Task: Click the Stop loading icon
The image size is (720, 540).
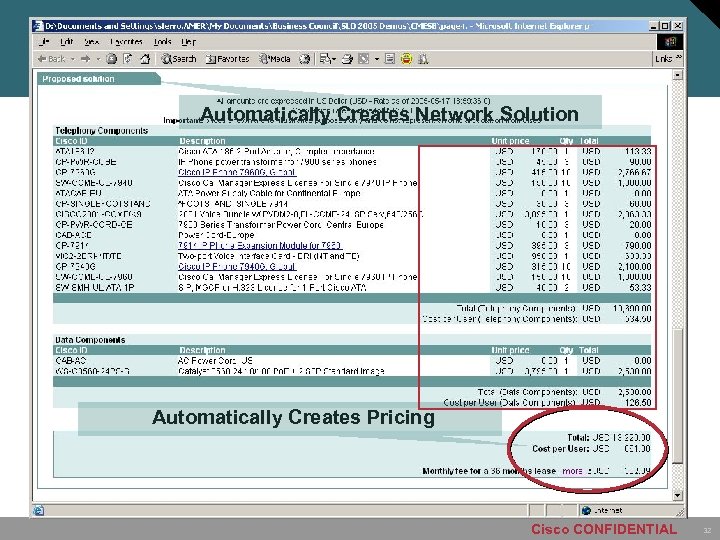Action: pyautogui.click(x=112, y=59)
